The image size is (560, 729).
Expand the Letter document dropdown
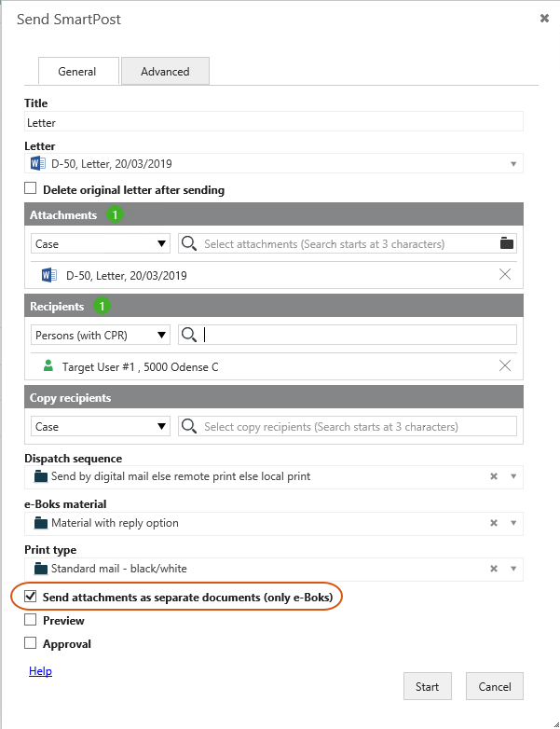click(x=513, y=164)
